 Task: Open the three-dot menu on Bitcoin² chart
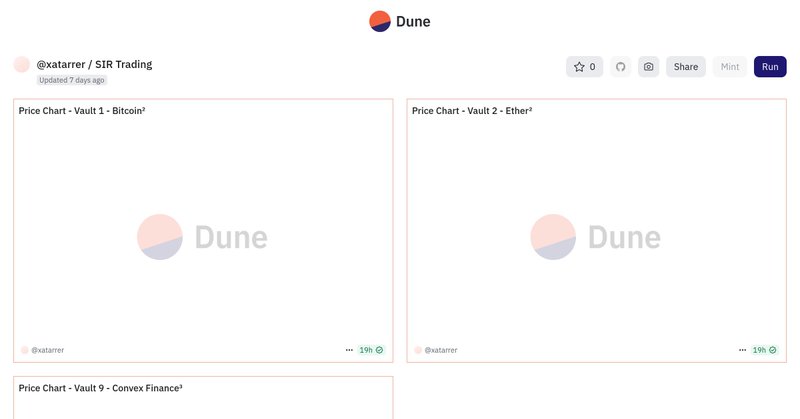pos(349,350)
